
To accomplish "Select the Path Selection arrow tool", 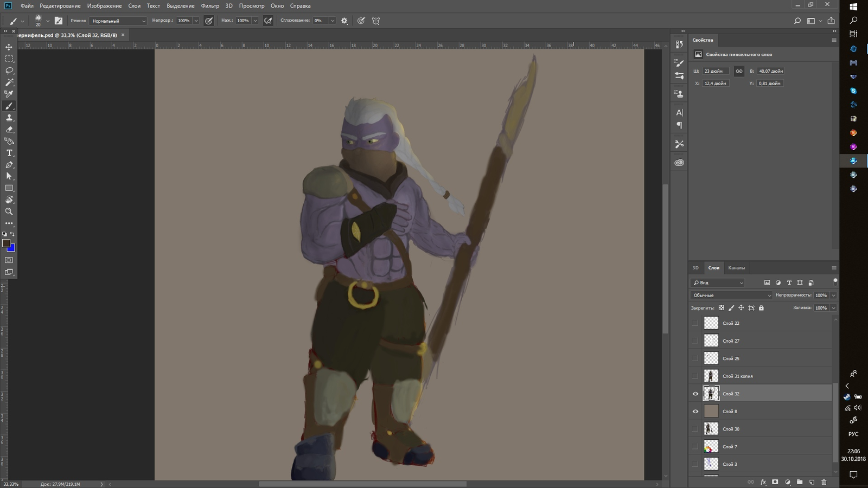I will (9, 176).
